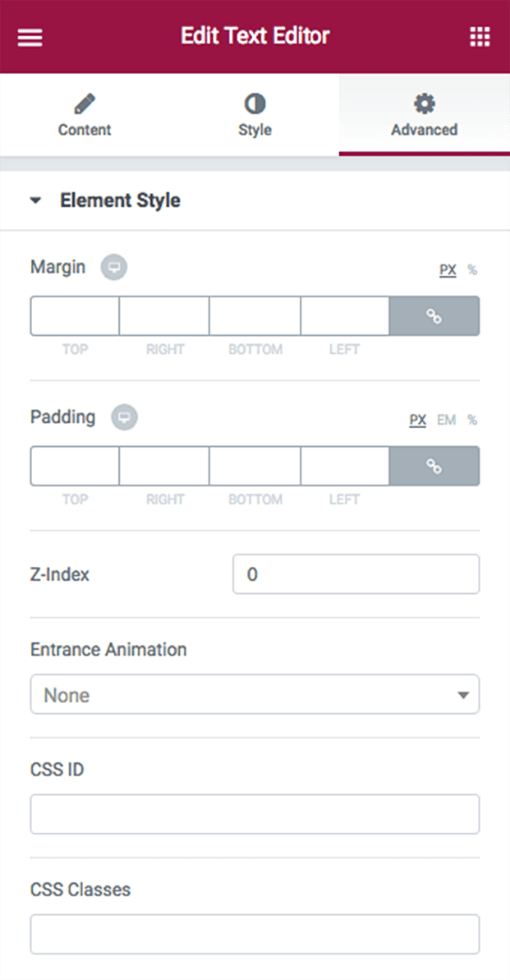Click the Element Style heading
510x980 pixels.
tap(120, 200)
